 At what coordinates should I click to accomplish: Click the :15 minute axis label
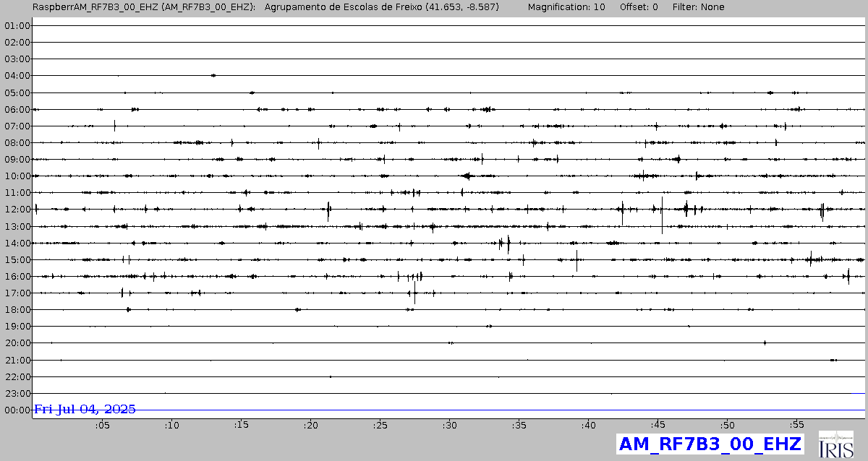pyautogui.click(x=241, y=426)
